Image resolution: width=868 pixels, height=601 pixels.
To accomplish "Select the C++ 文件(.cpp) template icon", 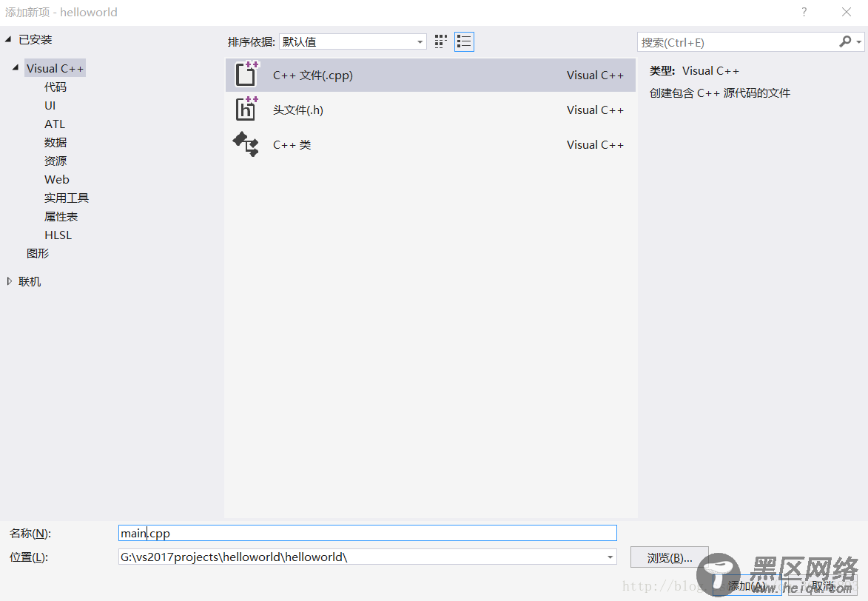I will point(247,74).
